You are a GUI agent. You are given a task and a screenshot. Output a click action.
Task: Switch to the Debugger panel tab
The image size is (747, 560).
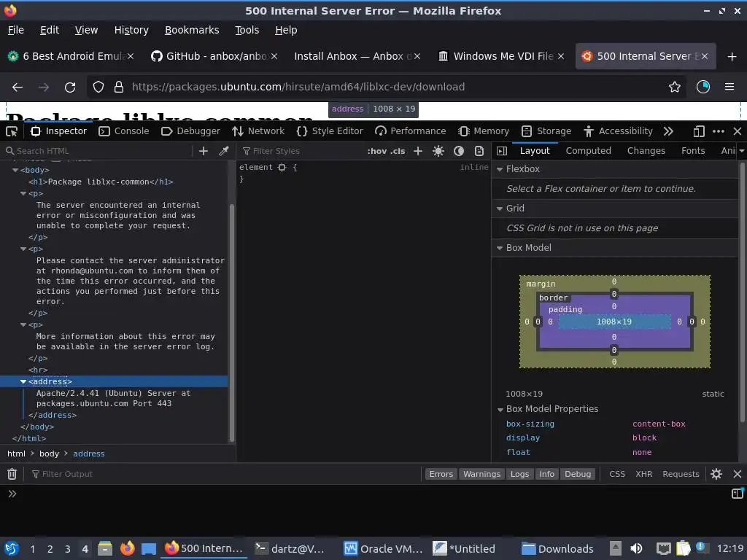(x=190, y=131)
